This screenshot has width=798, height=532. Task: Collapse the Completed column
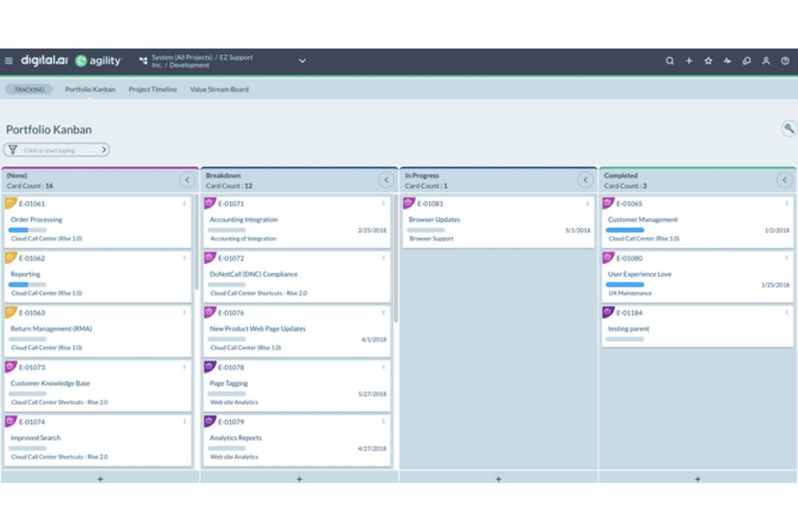coord(785,180)
